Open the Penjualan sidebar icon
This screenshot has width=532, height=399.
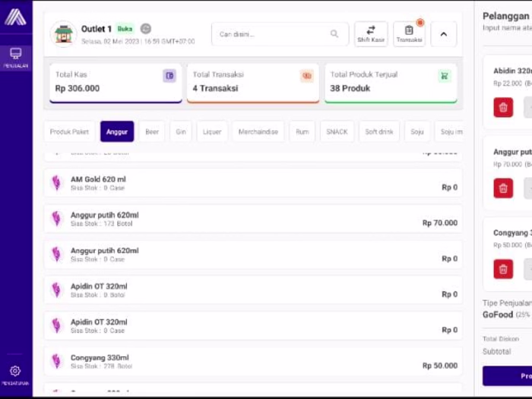pos(16,58)
